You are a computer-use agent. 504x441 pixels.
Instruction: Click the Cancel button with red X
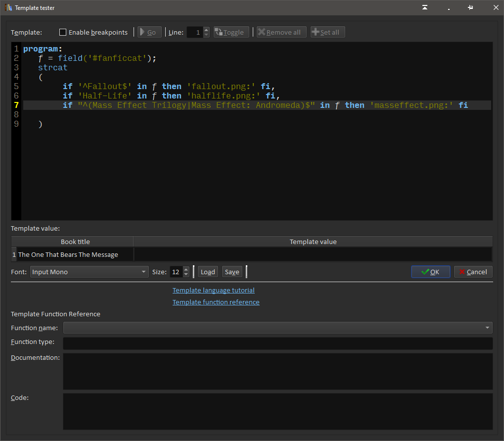(473, 272)
